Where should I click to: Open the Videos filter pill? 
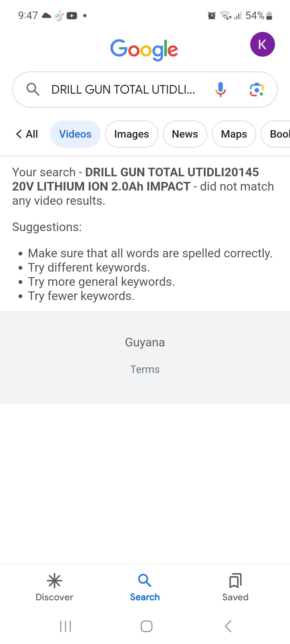(75, 134)
